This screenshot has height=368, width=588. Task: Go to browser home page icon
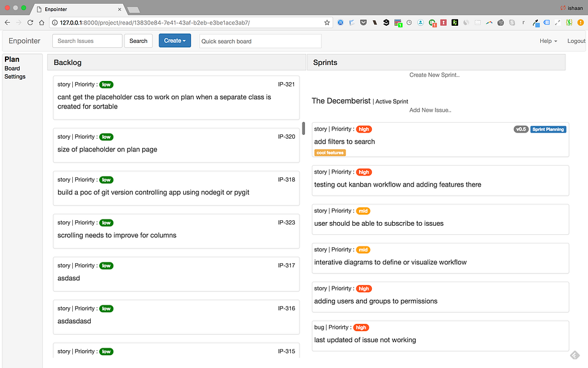click(42, 23)
